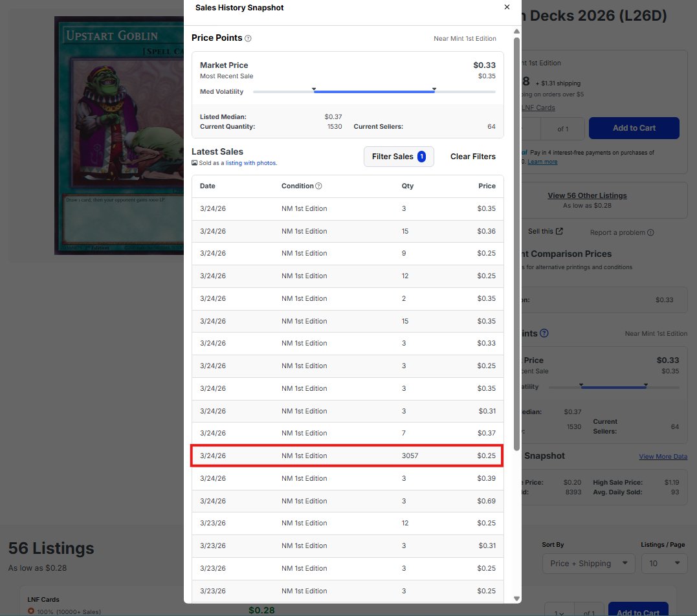Image resolution: width=697 pixels, height=616 pixels.
Task: Open the Sort By Price + Shipping dropdown
Action: point(588,564)
